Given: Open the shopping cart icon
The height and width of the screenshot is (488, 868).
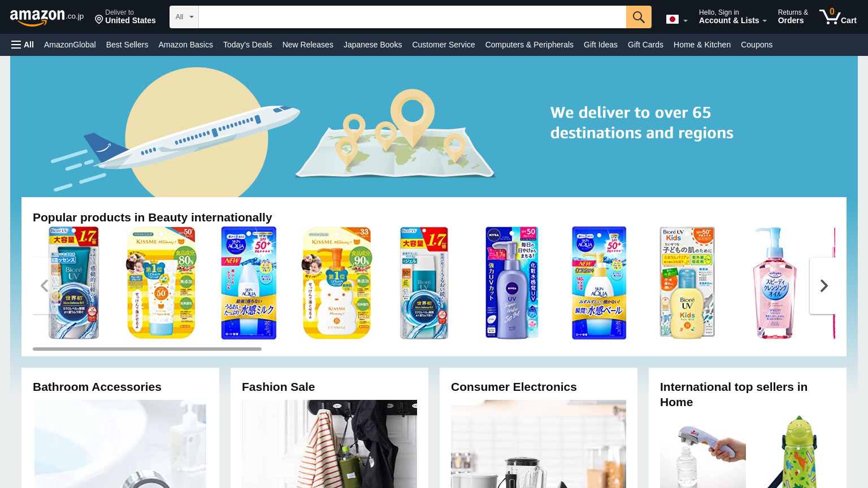Looking at the screenshot, I should click(x=838, y=16).
